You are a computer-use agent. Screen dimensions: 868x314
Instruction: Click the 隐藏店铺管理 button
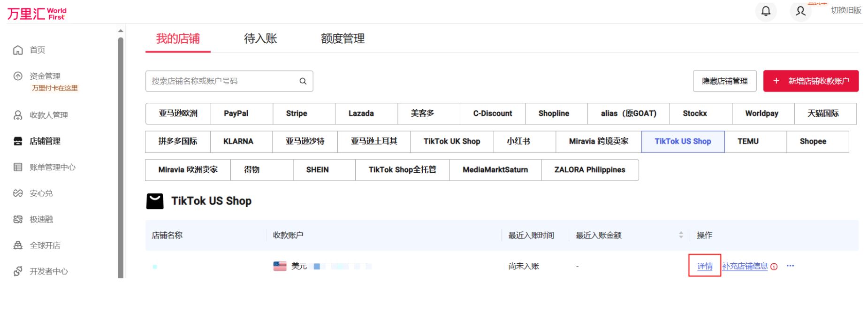point(724,81)
